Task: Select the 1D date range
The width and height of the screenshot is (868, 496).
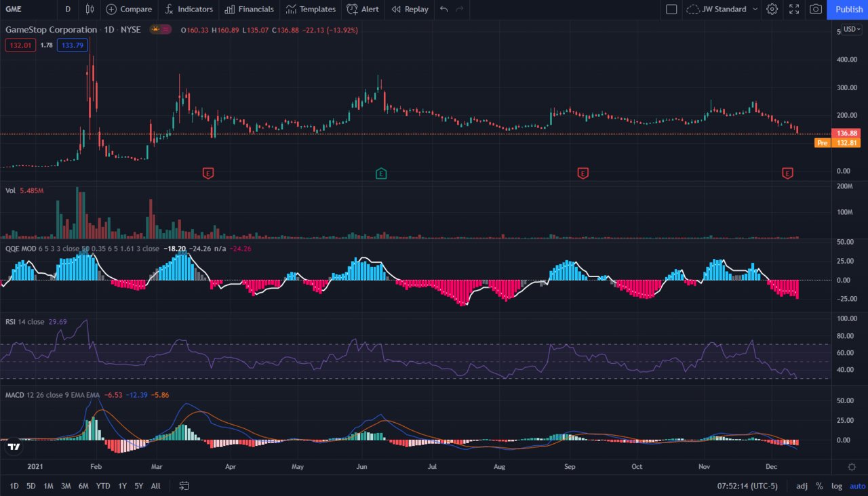Action: click(x=14, y=486)
